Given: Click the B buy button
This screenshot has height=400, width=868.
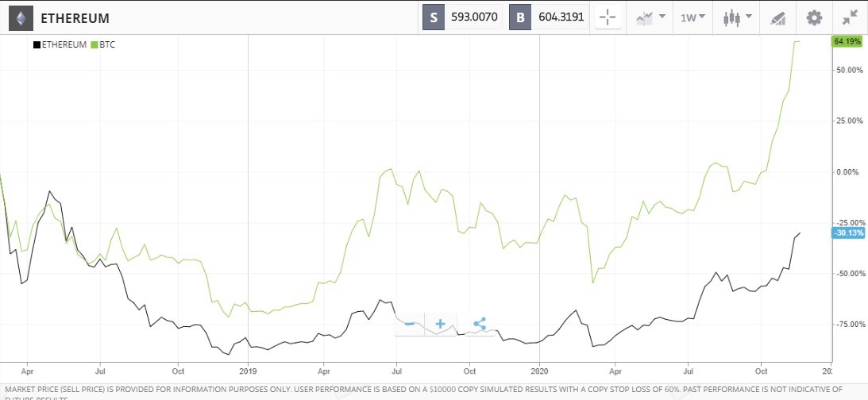Looking at the screenshot, I should coord(521,17).
